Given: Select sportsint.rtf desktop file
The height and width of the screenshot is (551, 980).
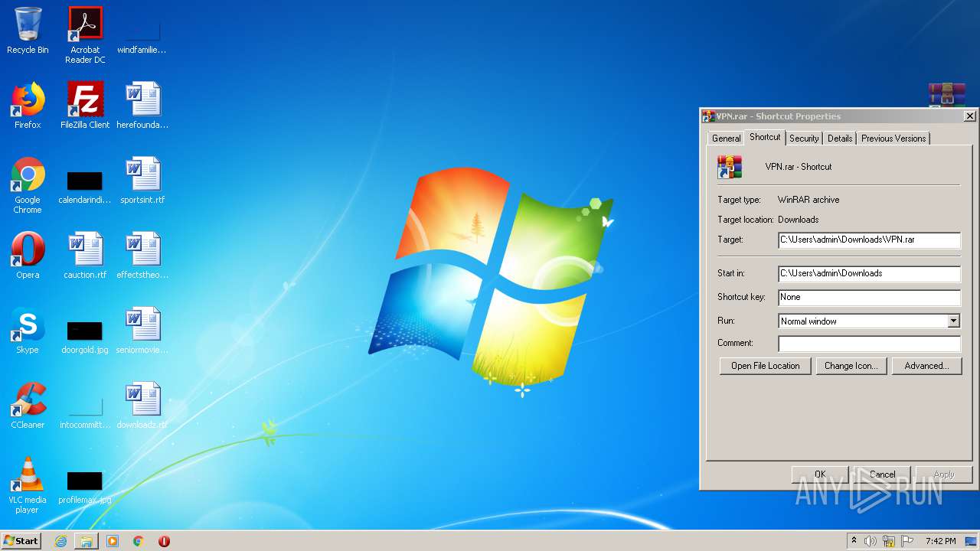Looking at the screenshot, I should click(142, 181).
